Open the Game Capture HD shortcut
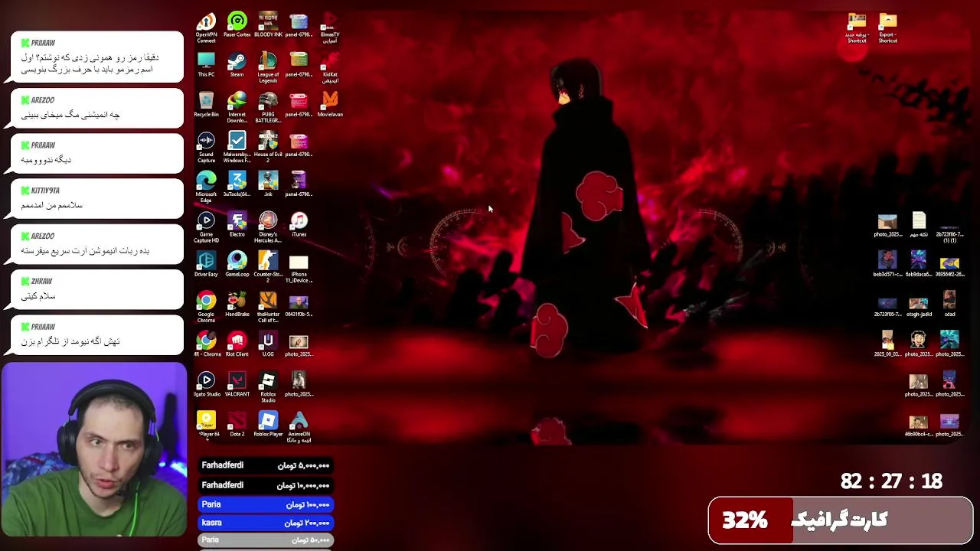 pyautogui.click(x=206, y=227)
